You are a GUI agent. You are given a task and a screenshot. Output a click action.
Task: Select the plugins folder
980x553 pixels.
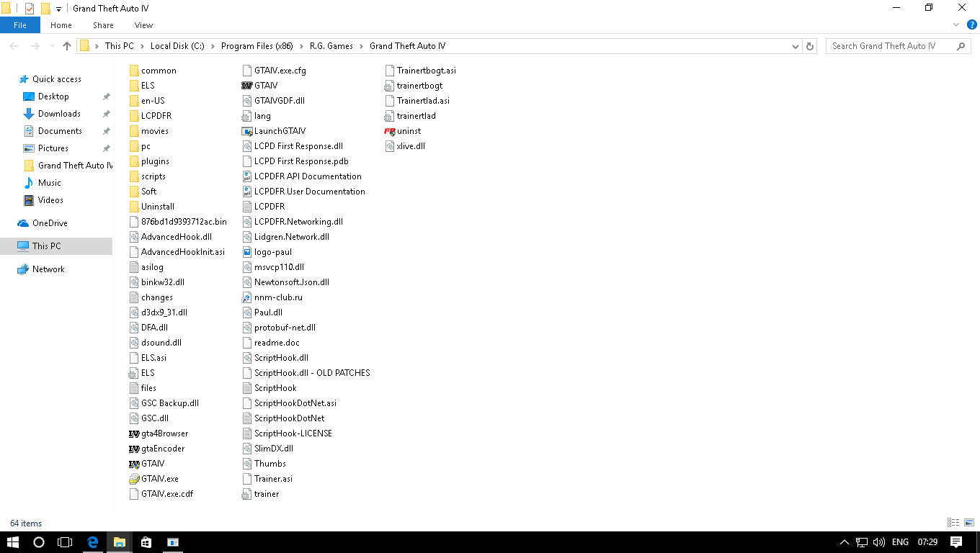[150, 161]
